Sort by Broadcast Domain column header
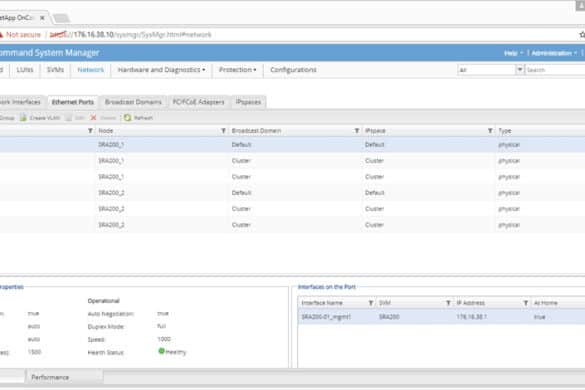The height and width of the screenshot is (390, 585). pyautogui.click(x=256, y=131)
